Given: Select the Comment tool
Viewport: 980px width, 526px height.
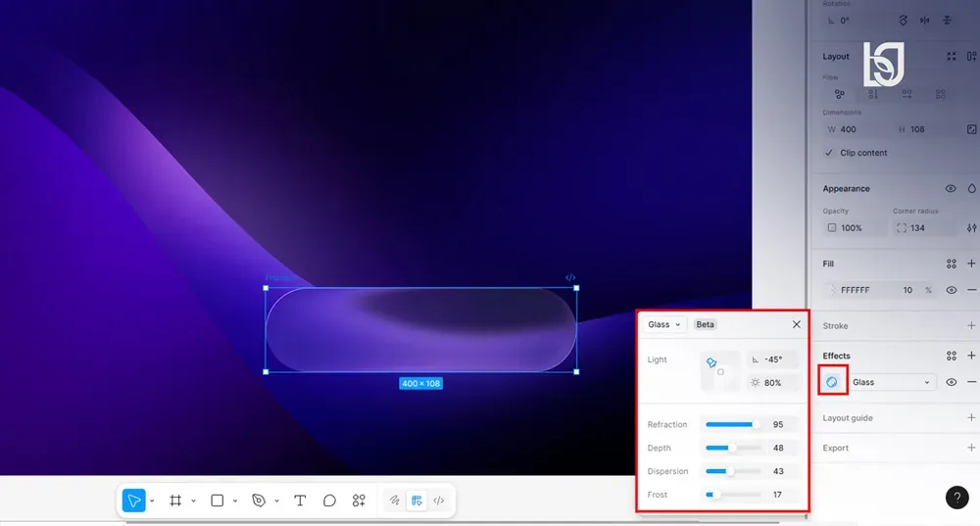Looking at the screenshot, I should pyautogui.click(x=329, y=501).
